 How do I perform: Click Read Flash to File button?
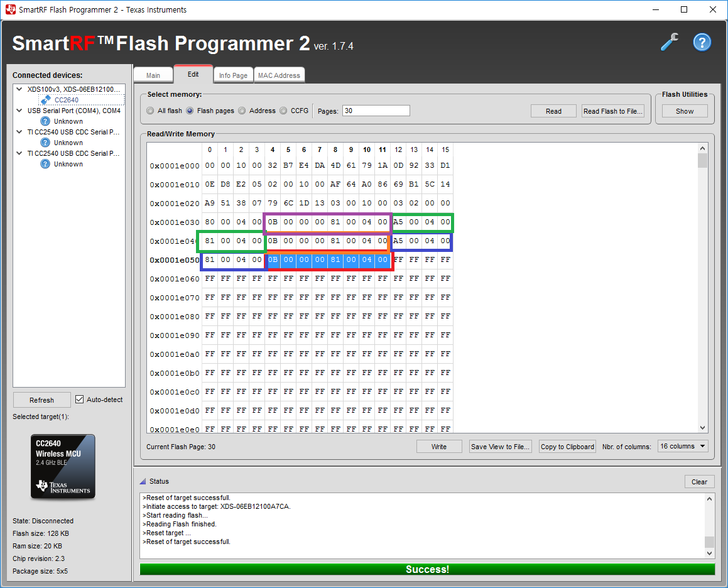(x=613, y=111)
